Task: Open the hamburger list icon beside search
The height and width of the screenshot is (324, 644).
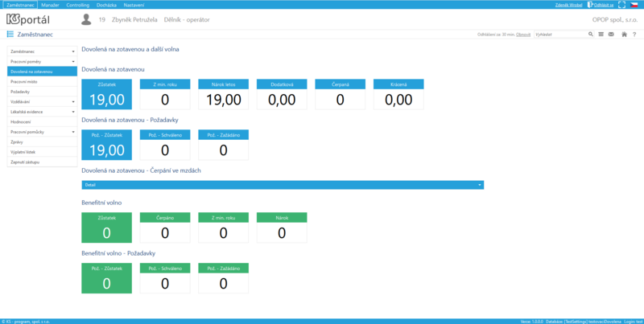Action: (601, 35)
